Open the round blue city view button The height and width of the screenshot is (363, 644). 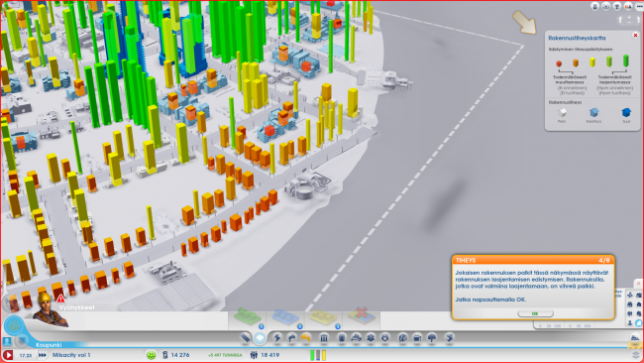click(x=14, y=325)
